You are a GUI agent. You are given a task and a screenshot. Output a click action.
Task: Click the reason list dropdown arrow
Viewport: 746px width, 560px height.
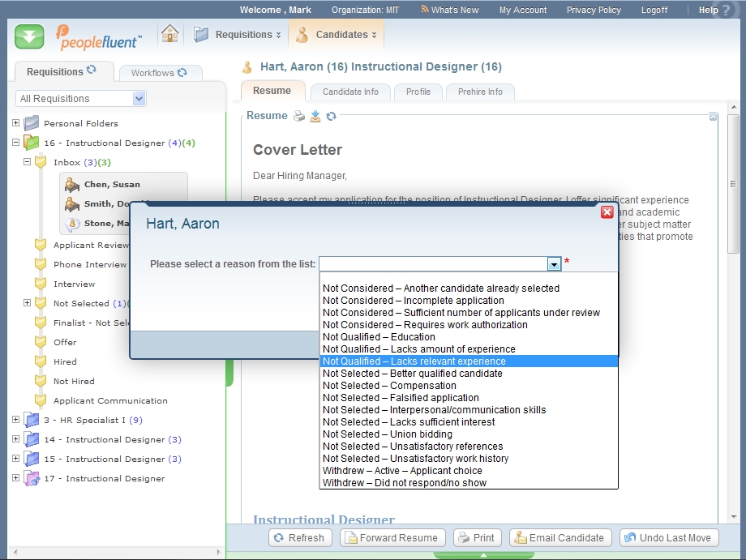[554, 264]
